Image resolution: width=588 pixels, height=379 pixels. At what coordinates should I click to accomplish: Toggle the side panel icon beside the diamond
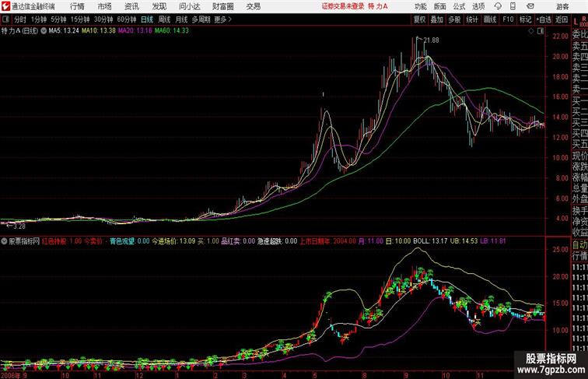tap(541, 31)
